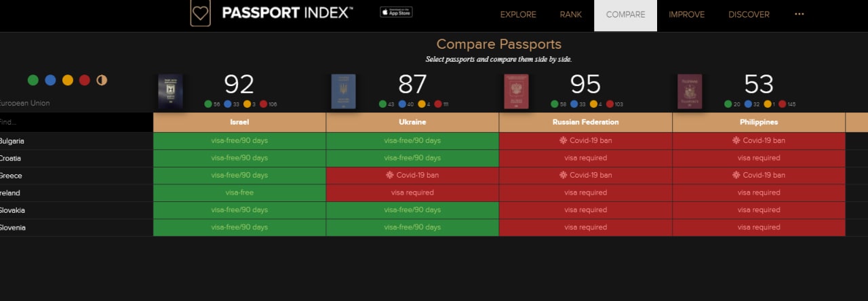Viewport: 868px width, 301px height.
Task: Click Ukraine's mobility score 87
Action: click(412, 84)
